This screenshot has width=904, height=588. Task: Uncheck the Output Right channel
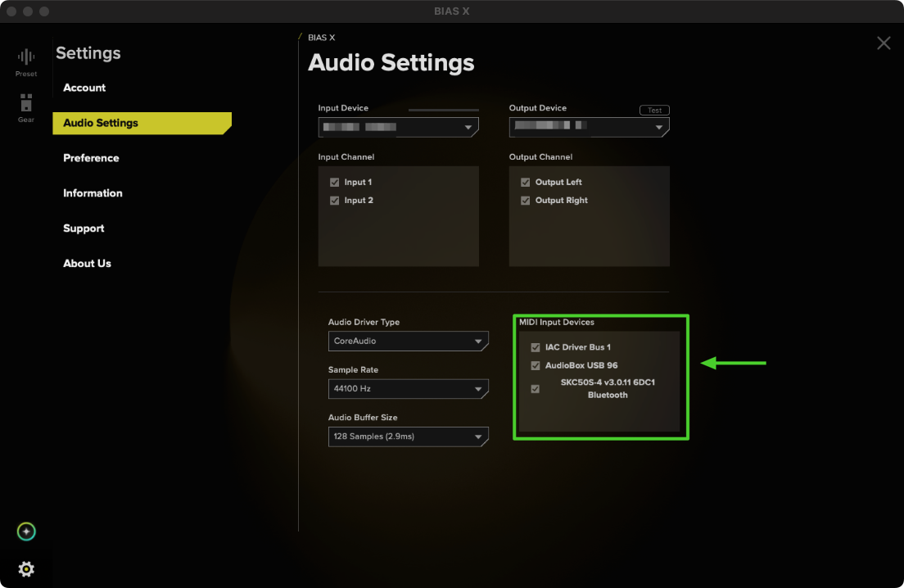point(526,201)
